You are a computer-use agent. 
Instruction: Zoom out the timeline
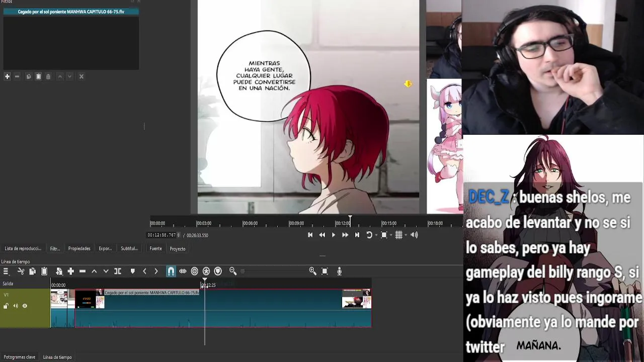tap(233, 271)
